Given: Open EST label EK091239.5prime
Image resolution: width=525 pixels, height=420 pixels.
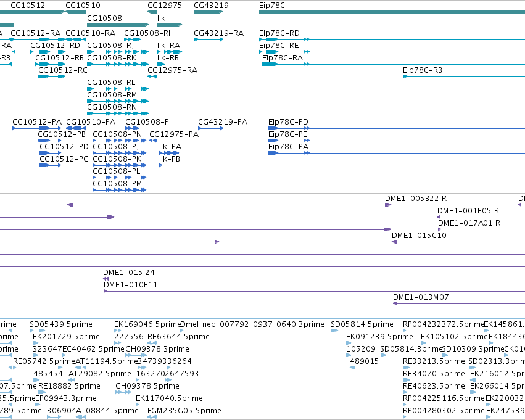Looking at the screenshot, I should 379,337.
